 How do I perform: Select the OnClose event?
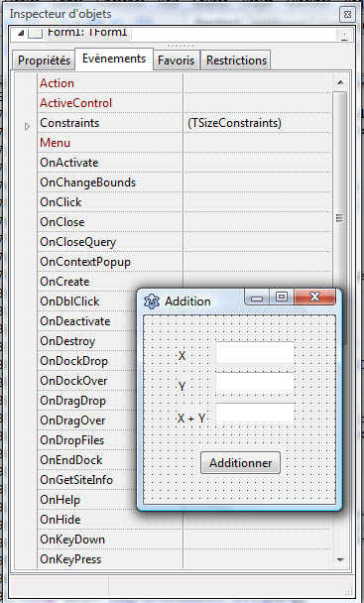point(61,222)
